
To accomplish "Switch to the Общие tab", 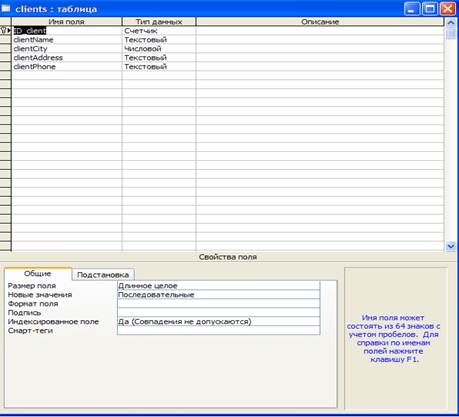I will 38,274.
